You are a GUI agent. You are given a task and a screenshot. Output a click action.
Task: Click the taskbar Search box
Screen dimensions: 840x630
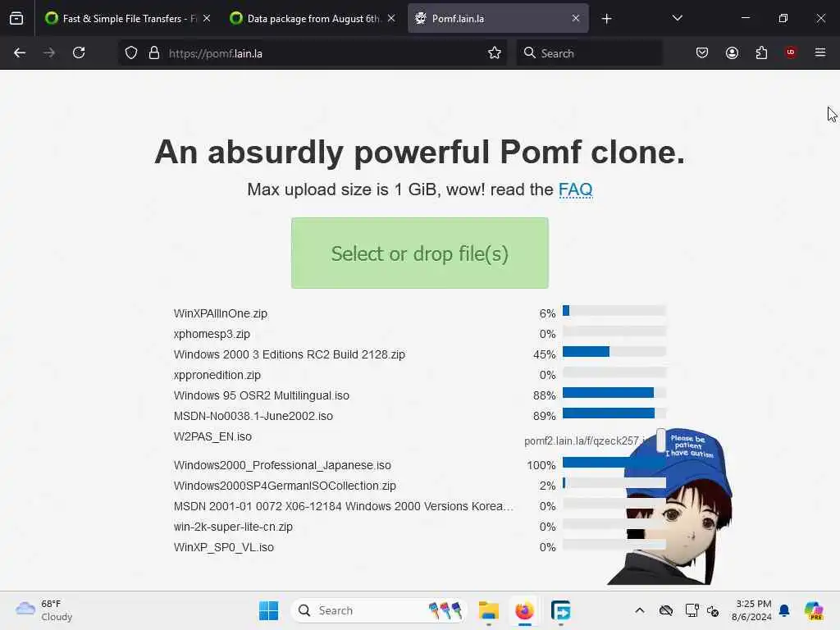[x=379, y=610]
